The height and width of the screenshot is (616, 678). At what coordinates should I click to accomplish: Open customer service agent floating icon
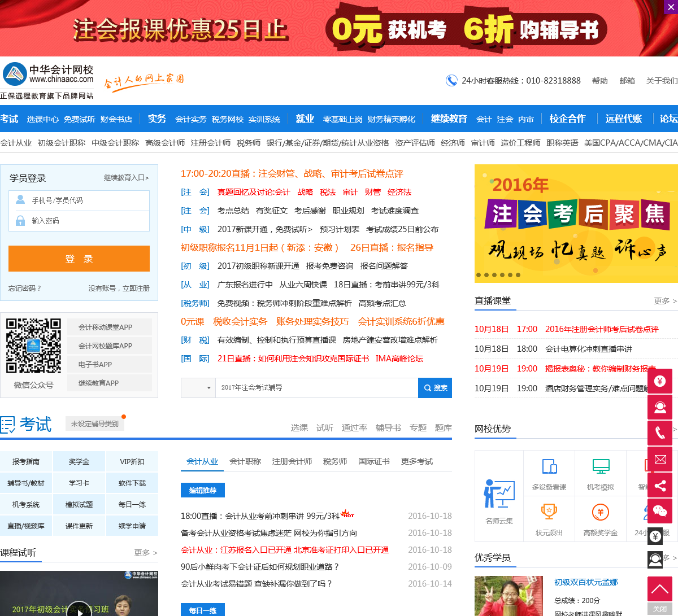point(660,407)
